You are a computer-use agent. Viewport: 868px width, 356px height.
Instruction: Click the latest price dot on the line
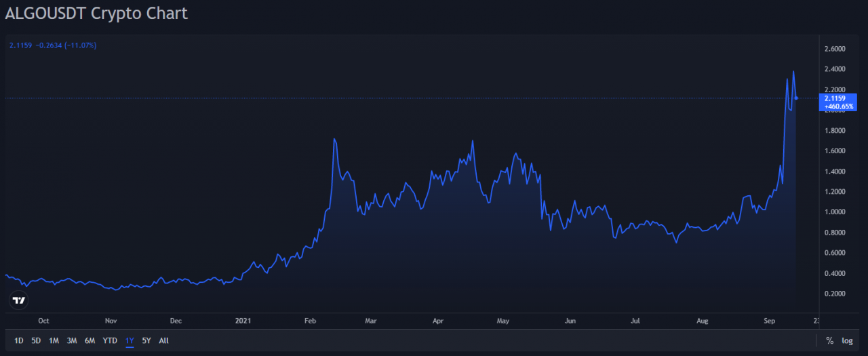click(x=796, y=98)
